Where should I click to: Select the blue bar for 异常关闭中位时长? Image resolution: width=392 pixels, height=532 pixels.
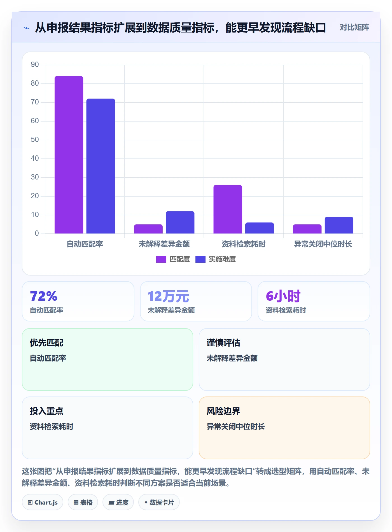click(x=339, y=225)
